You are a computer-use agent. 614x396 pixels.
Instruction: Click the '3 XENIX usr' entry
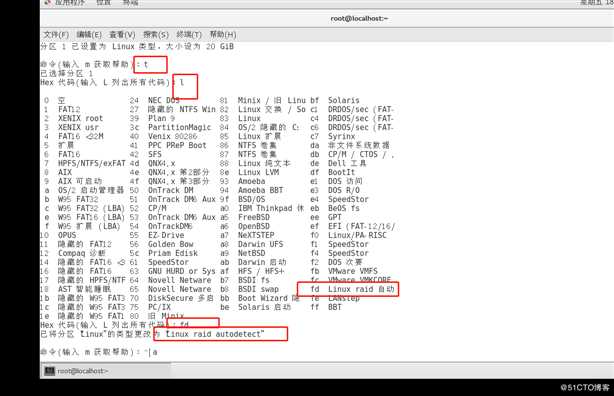click(x=71, y=127)
